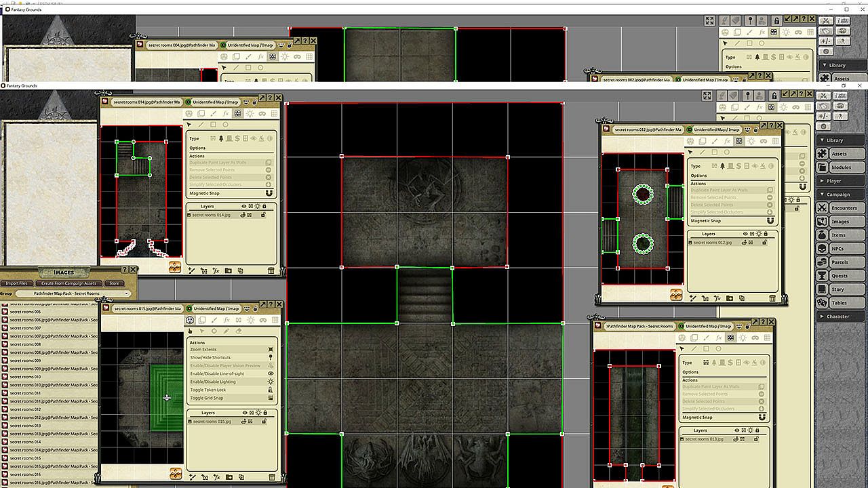Collapse the Library sidebar section
The width and height of the screenshot is (868, 488).
(x=842, y=140)
